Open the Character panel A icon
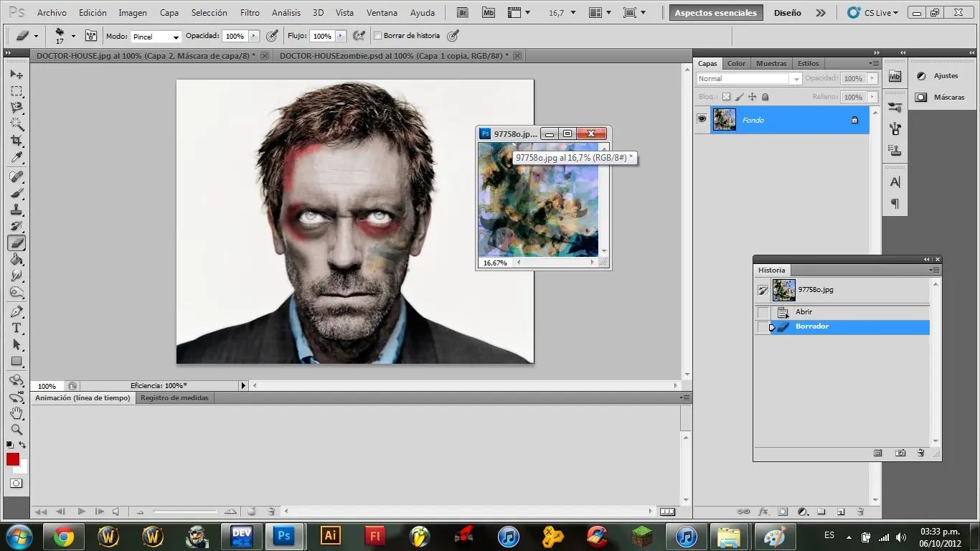The image size is (980, 551). coord(895,182)
